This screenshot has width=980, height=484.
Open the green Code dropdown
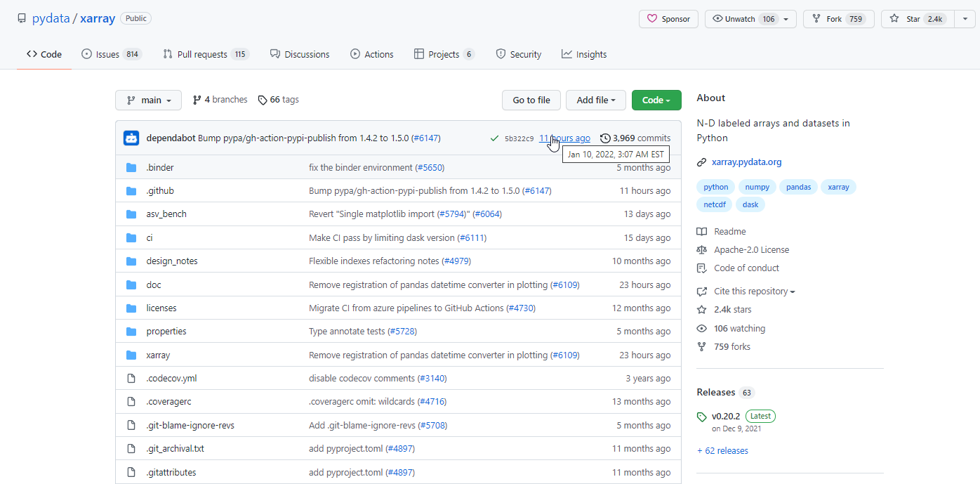pyautogui.click(x=656, y=100)
